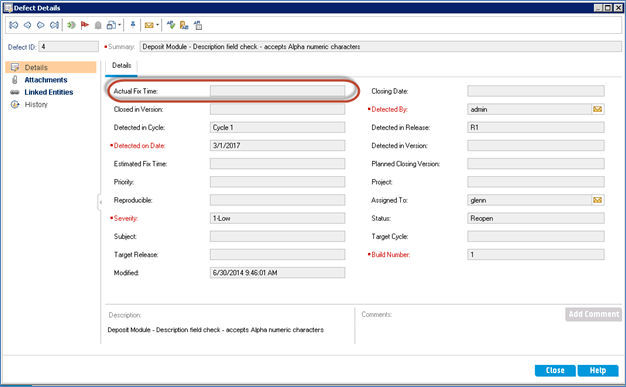Open the send by email dropdown arrow
626x387 pixels.
tap(157, 25)
